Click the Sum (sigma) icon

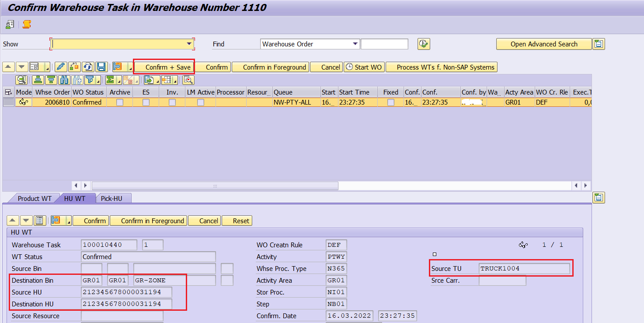point(111,80)
